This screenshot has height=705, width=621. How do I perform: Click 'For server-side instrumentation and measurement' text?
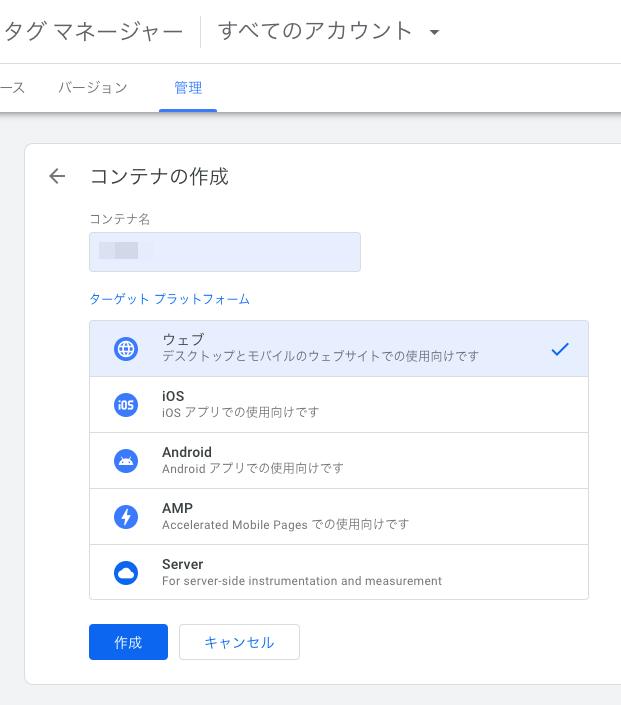click(x=302, y=581)
